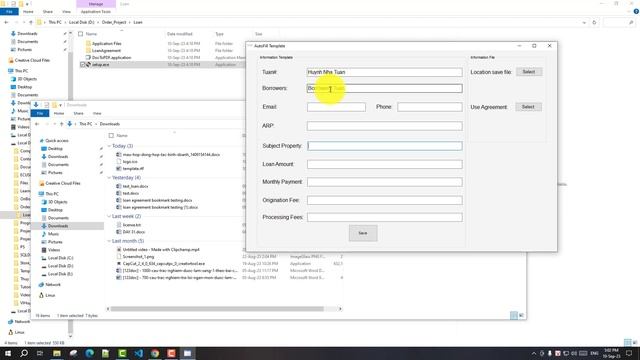
Task: Open the Home tab in Downloads explorer window
Action: click(59, 113)
